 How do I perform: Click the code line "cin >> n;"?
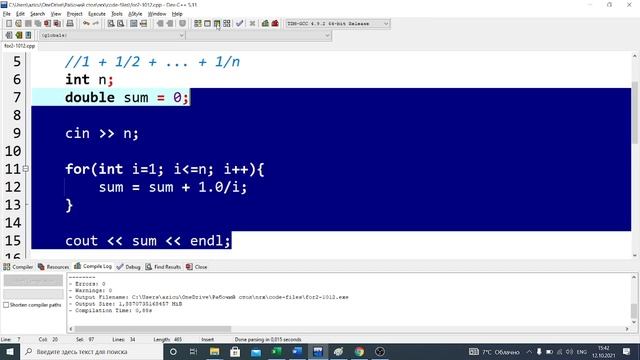(x=102, y=133)
